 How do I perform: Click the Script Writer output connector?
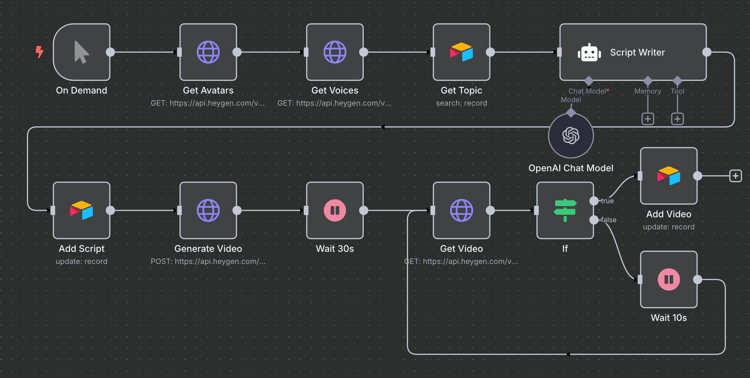(706, 52)
